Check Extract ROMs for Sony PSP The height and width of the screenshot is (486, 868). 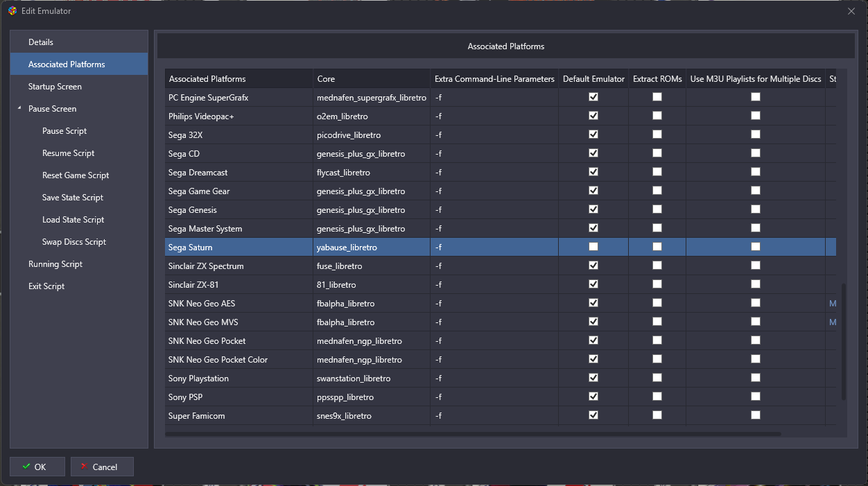click(657, 397)
